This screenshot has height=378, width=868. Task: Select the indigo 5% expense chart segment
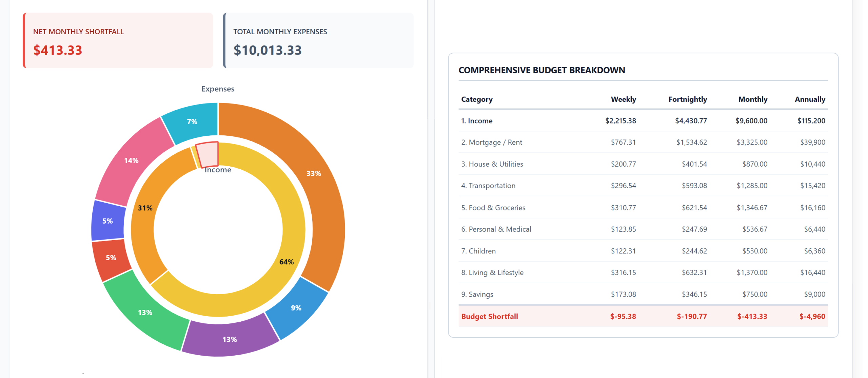[x=108, y=221]
